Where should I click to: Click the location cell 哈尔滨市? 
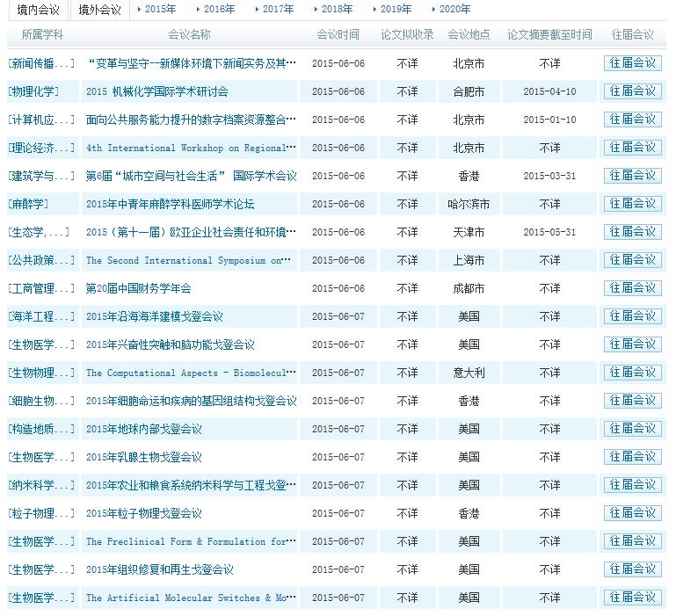click(469, 204)
